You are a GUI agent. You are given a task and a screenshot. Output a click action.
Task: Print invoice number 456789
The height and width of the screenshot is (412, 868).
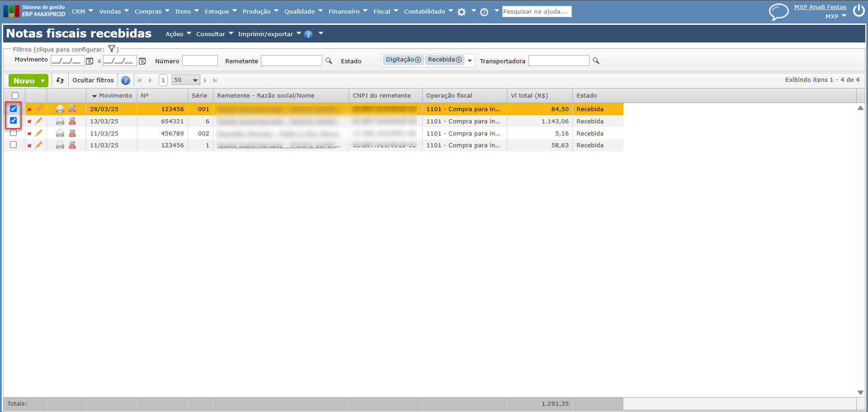click(x=60, y=133)
